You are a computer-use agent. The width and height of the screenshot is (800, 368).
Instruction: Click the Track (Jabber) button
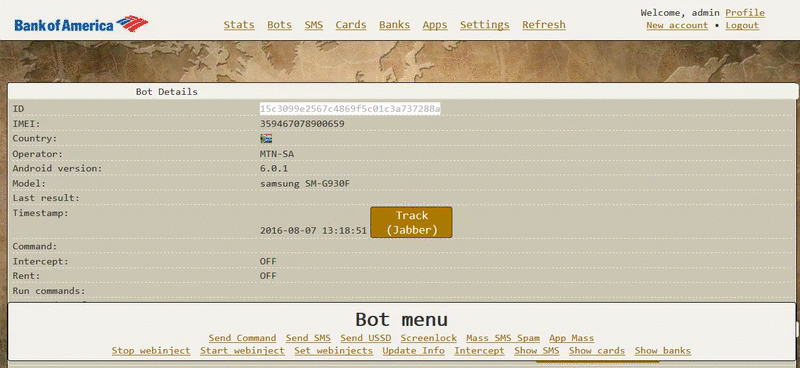(411, 223)
